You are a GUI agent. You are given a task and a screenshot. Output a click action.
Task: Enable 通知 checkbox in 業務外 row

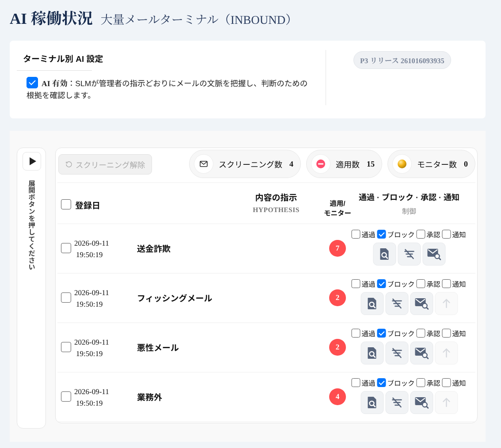coord(446,383)
